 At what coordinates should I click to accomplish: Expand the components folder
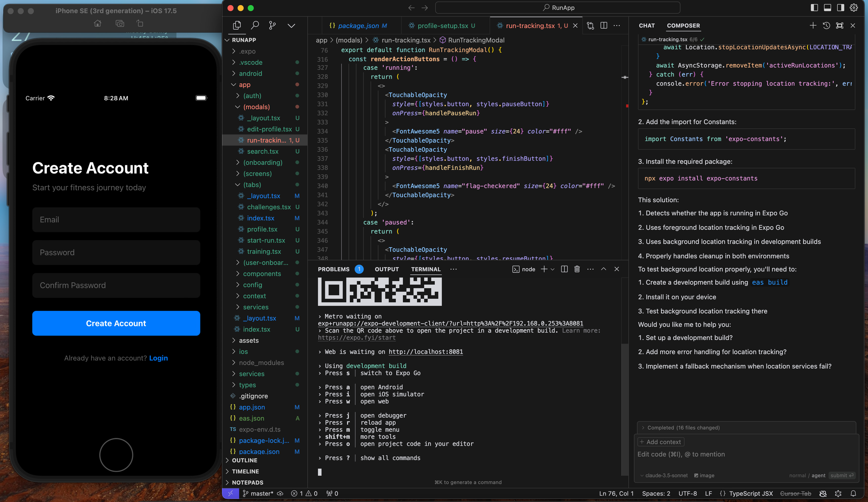click(x=262, y=273)
